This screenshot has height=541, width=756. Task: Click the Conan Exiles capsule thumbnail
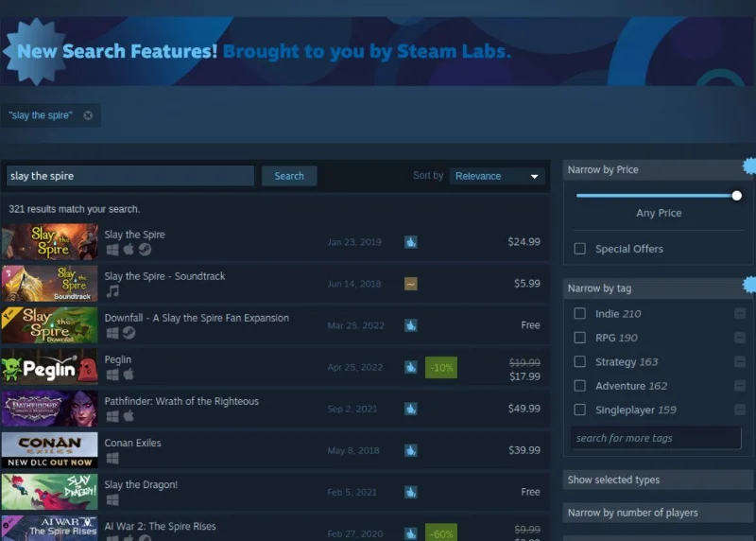[50, 450]
